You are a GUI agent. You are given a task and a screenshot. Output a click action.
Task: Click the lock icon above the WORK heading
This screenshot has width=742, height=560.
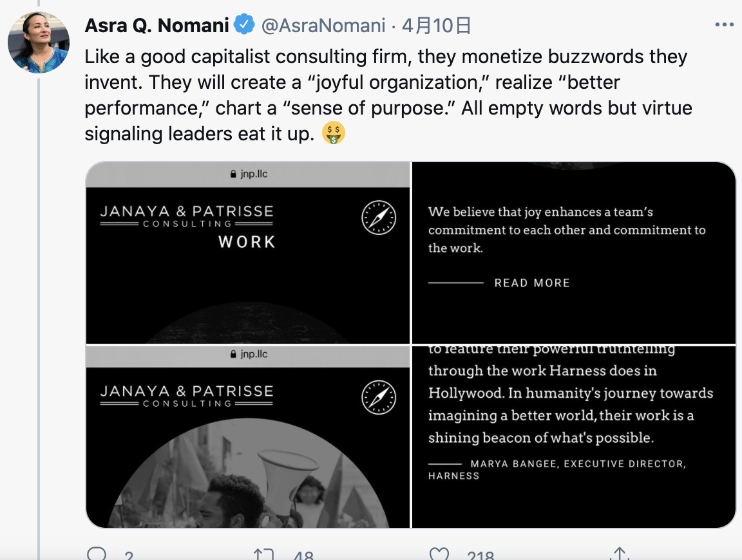(x=233, y=174)
